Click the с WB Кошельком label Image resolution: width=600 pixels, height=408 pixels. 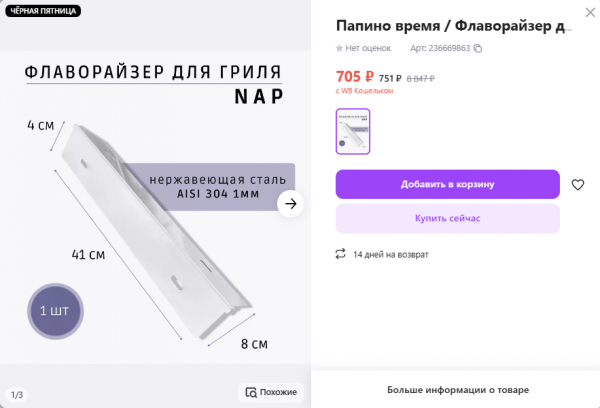coord(364,91)
